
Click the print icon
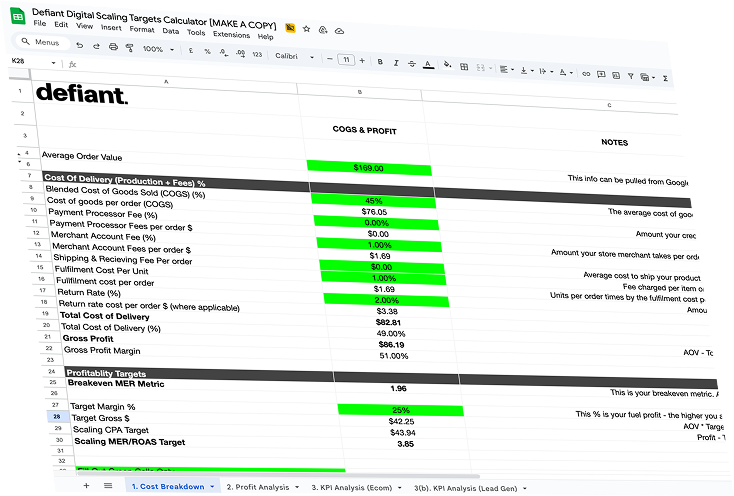coord(112,47)
